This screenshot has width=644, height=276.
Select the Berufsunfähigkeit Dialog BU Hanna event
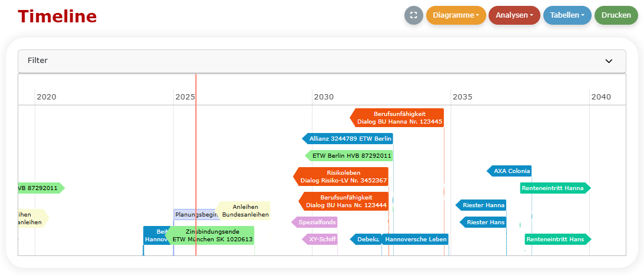point(399,118)
